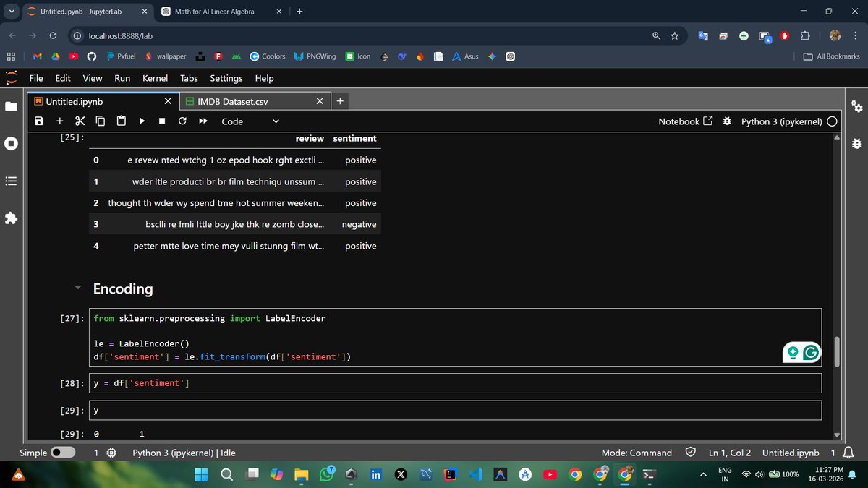This screenshot has width=868, height=488.
Task: Open the Tabs menu
Action: 189,78
